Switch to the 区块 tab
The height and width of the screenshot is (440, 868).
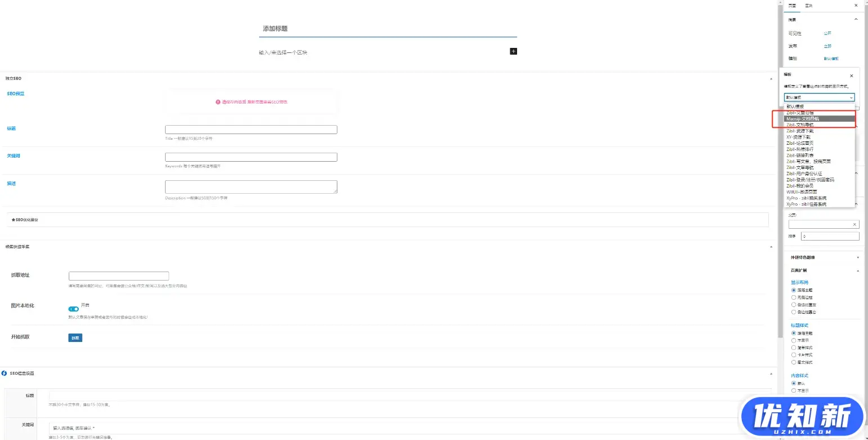[809, 5]
